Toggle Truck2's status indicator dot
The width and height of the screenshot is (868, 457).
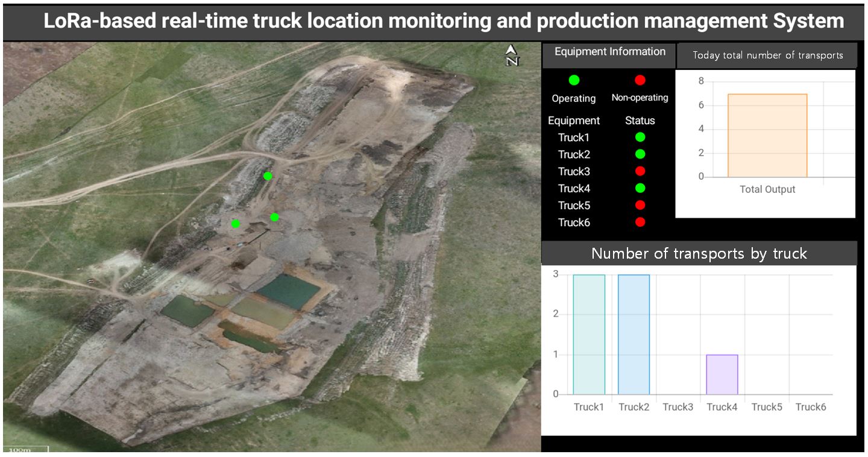point(640,154)
